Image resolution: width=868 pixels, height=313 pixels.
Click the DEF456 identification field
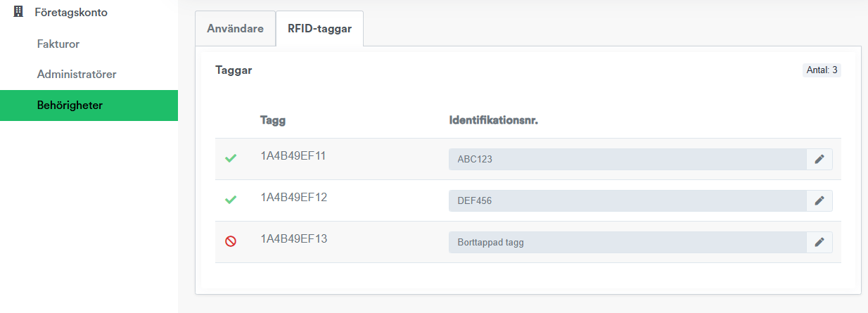(627, 200)
